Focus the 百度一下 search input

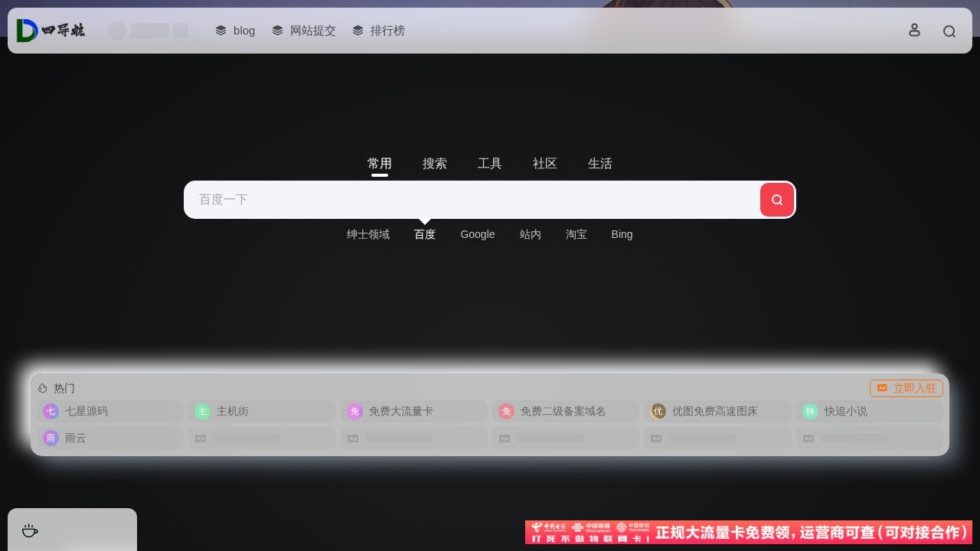point(472,200)
